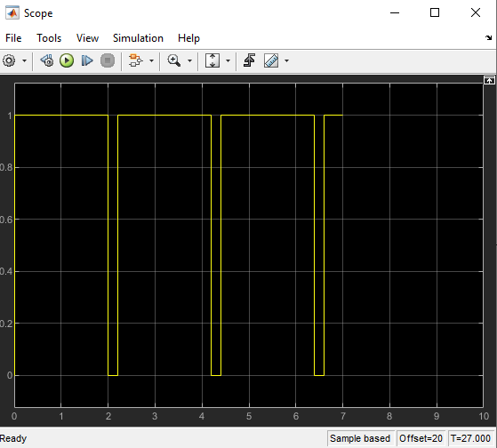Open the Triggers icon
497x448 pixels.
[250, 60]
